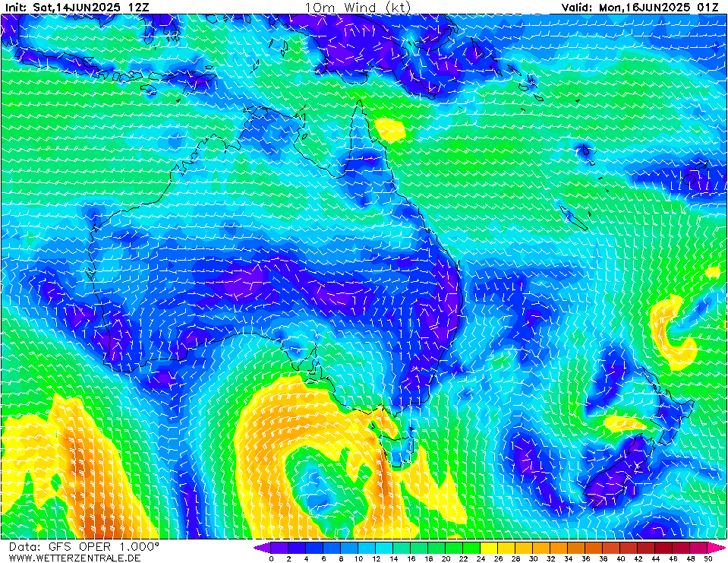The image size is (728, 563).
Task: Click the legend value label '42'
Action: [638, 558]
